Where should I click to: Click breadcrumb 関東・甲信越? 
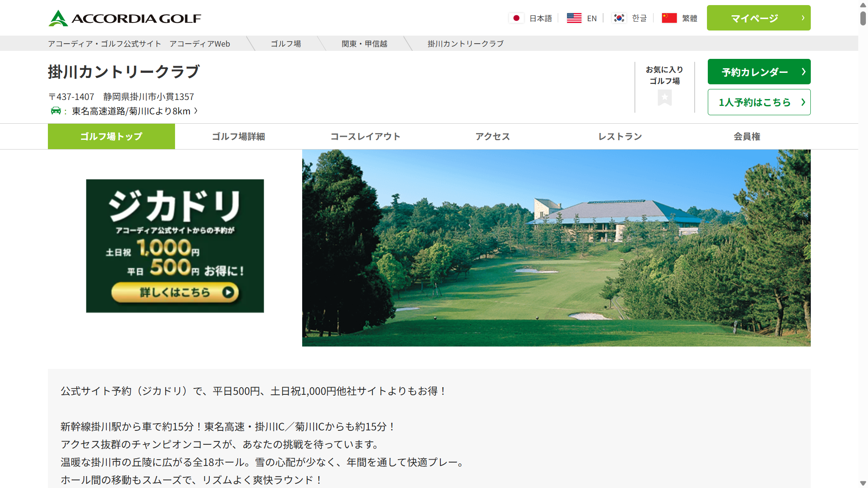pos(364,44)
